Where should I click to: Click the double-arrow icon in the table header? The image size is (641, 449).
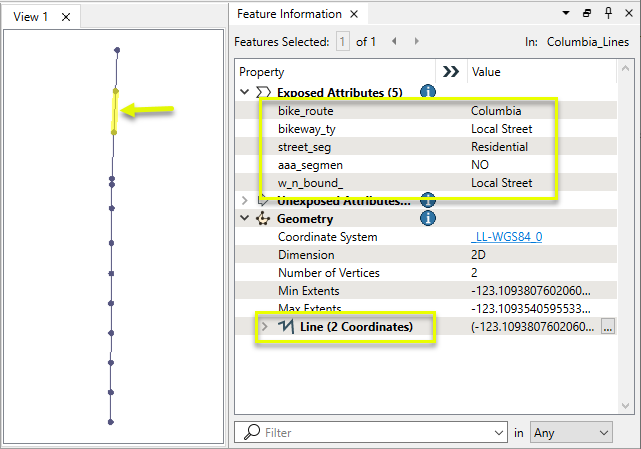451,72
